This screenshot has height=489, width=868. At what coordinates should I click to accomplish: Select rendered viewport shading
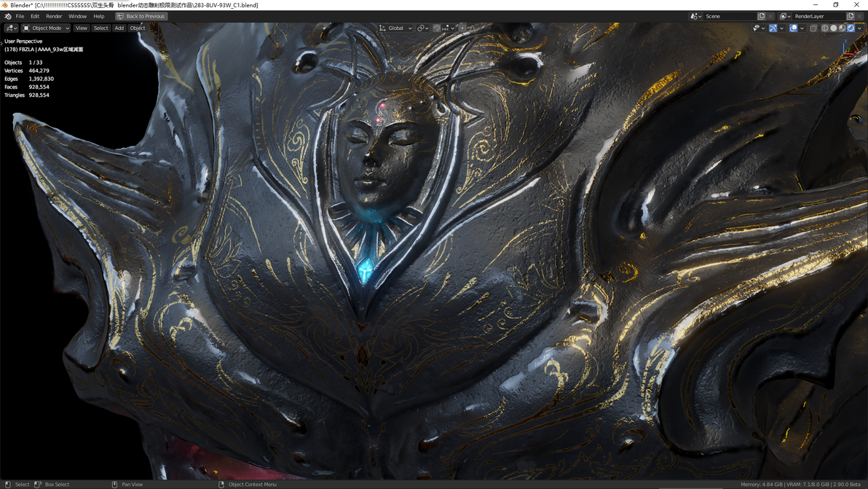point(851,28)
